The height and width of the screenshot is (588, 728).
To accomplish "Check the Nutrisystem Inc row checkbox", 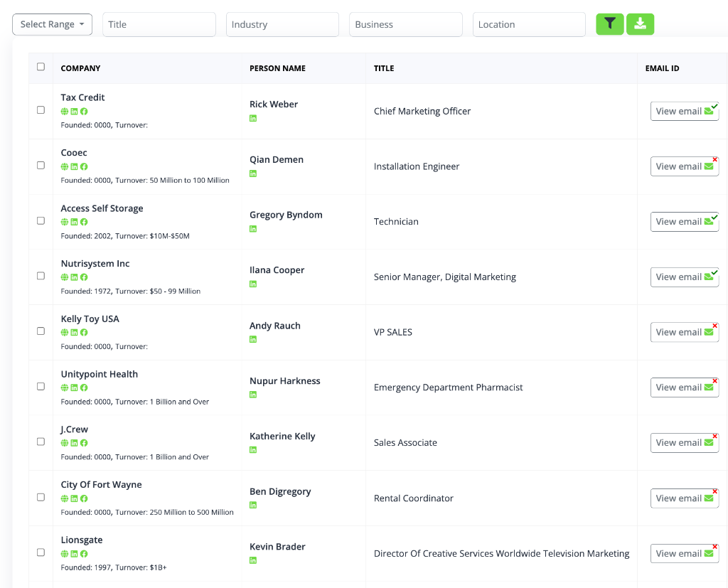I will coord(41,276).
